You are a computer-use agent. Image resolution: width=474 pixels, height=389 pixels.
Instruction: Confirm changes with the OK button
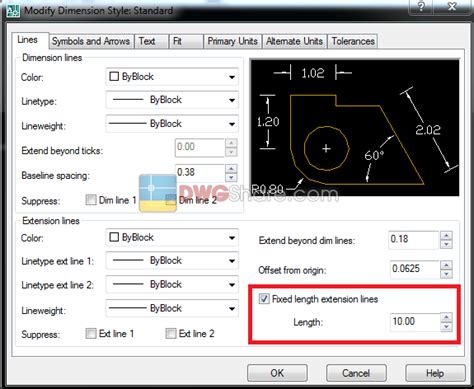coord(277,373)
